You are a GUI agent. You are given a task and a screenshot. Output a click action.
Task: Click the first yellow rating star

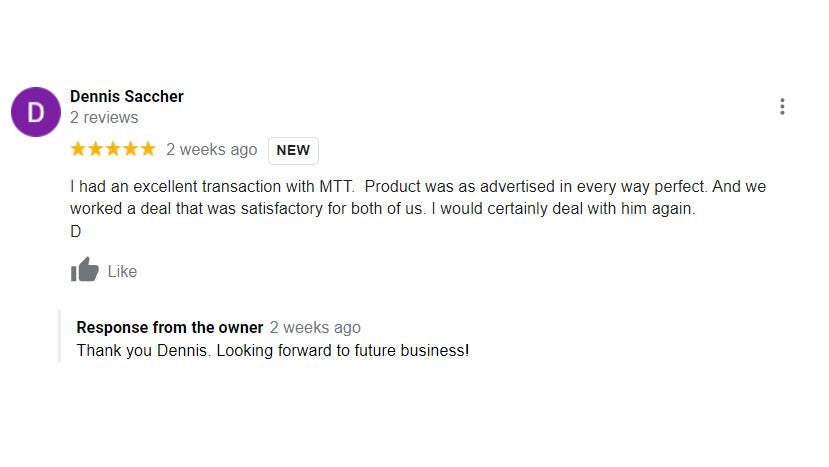coord(78,149)
